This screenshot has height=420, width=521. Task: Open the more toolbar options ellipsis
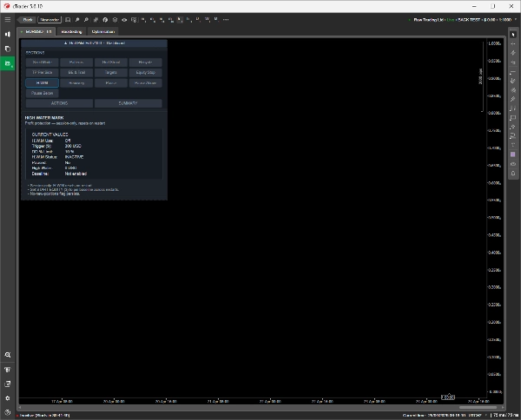pos(226,20)
